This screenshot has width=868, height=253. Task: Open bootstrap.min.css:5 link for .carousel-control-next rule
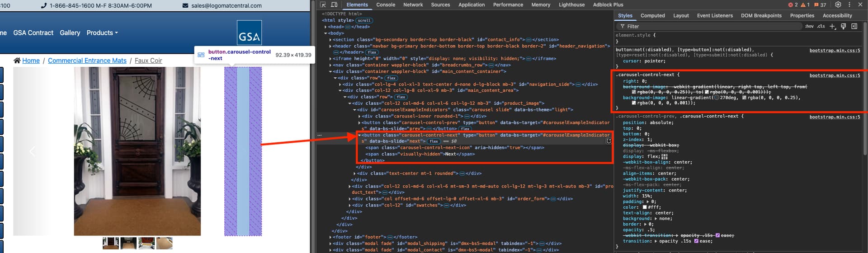[x=835, y=75]
